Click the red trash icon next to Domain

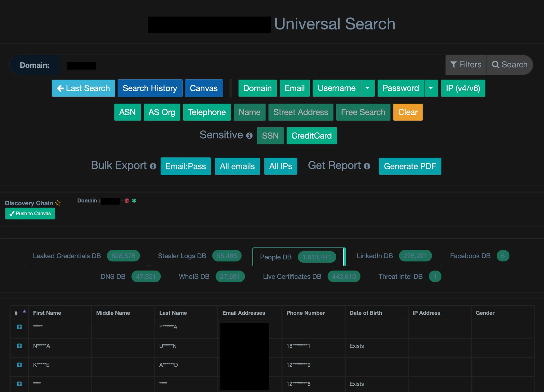[127, 201]
